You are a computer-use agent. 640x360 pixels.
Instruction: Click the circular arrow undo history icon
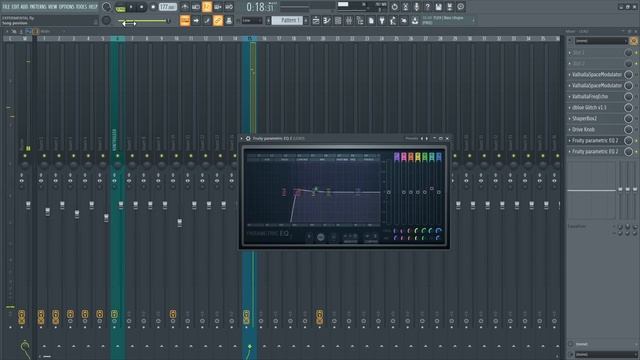tap(394, 7)
